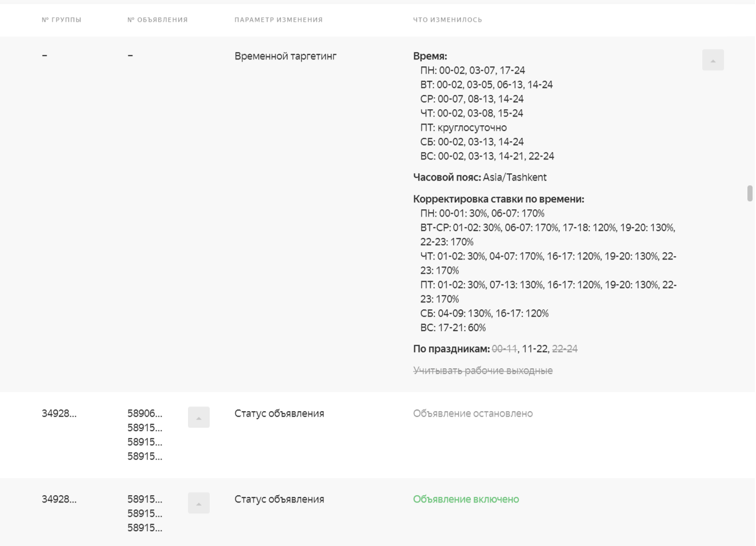
Task: Click the gray Объявление остановлено status
Action: (x=473, y=413)
